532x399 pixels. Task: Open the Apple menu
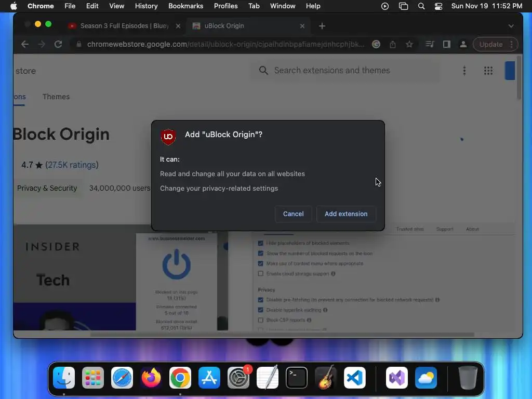(14, 6)
